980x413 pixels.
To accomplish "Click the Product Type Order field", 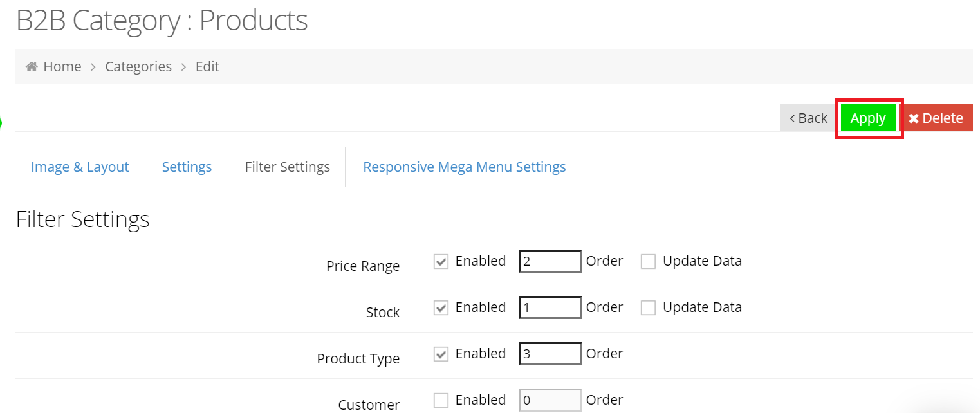I will [x=550, y=353].
